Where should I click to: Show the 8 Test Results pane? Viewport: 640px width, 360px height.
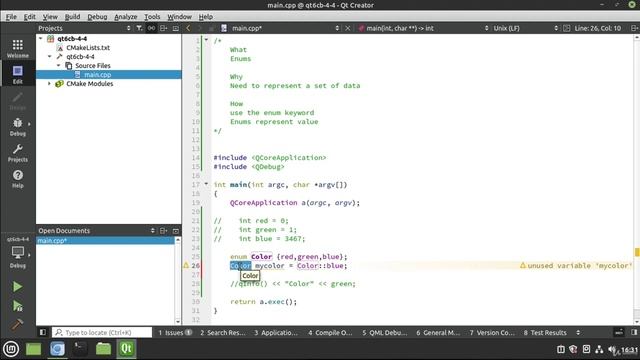coord(545,332)
